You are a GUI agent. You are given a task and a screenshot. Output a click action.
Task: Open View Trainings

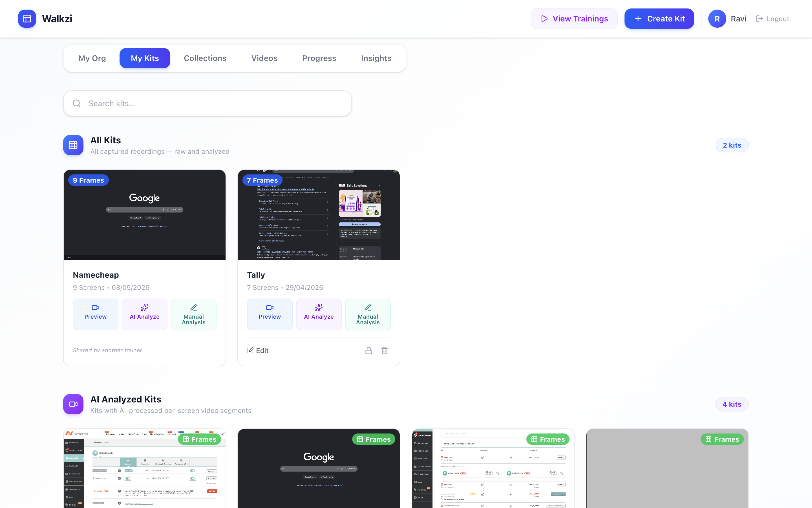point(574,19)
